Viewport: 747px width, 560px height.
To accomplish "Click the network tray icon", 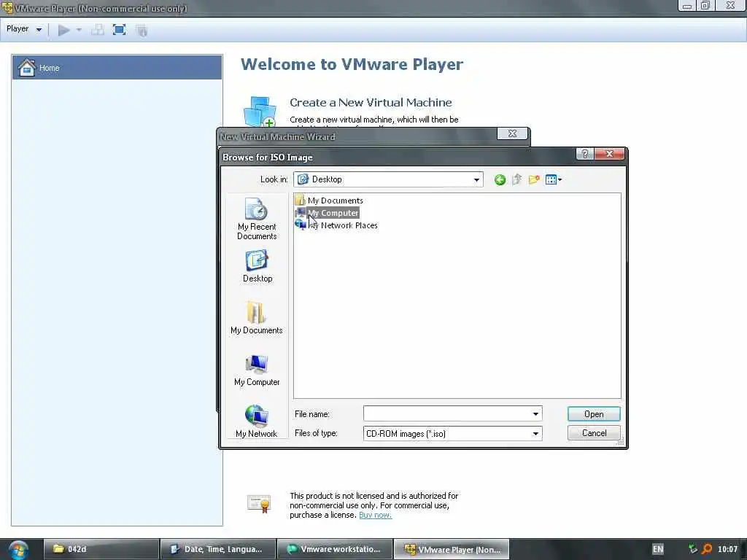I will coord(693,549).
